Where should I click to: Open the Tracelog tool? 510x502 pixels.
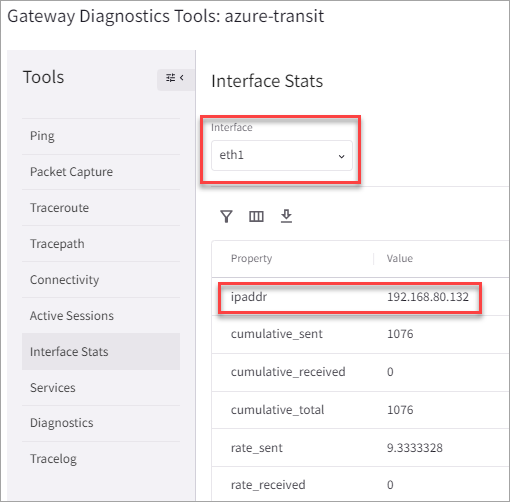(101, 459)
